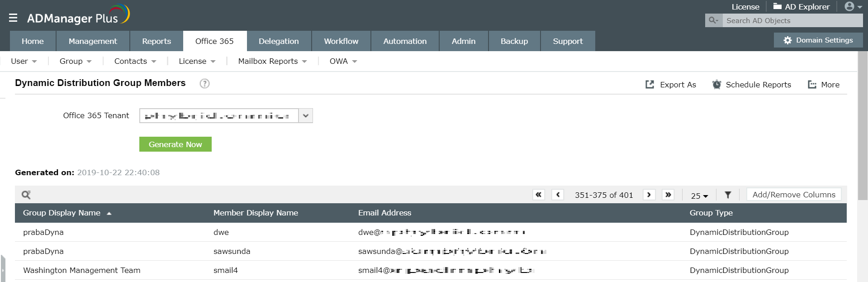
Task: Click the 351-375 of 401 page indicator
Action: click(x=604, y=195)
